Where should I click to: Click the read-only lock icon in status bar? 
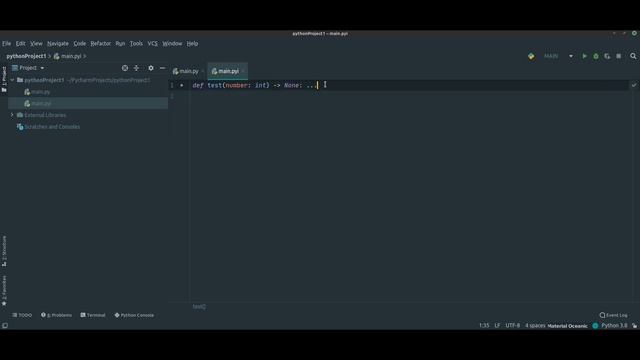[634, 326]
